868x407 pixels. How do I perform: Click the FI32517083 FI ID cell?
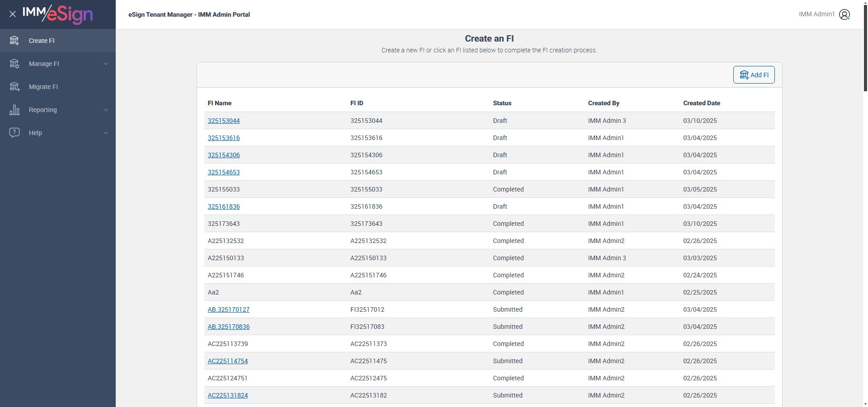tap(368, 327)
